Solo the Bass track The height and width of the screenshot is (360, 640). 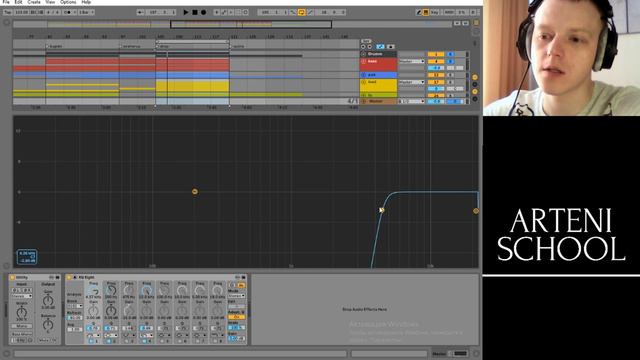[x=451, y=62]
